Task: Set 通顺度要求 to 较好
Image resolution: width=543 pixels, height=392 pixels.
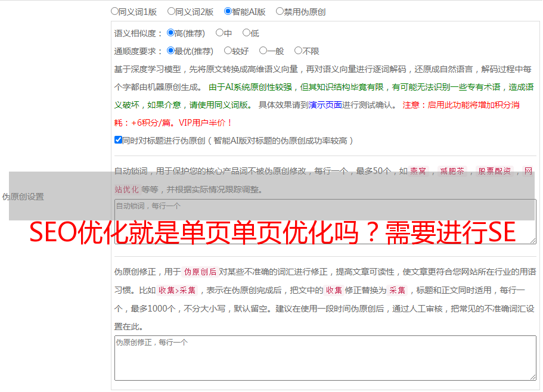Action: coord(228,51)
